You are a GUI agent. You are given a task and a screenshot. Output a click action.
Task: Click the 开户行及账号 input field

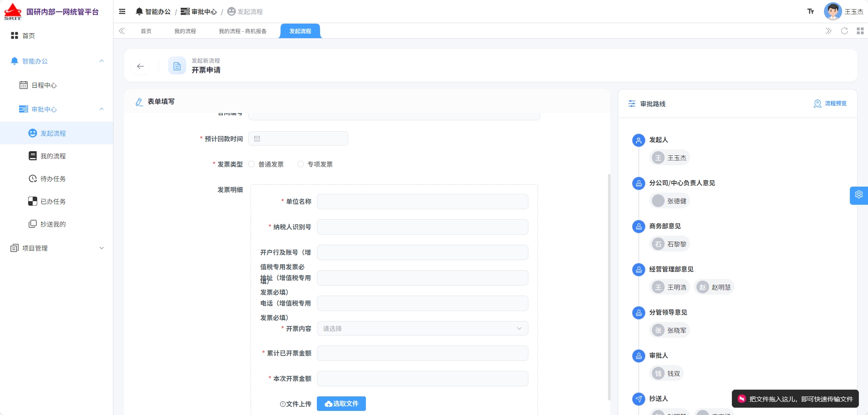tap(422, 252)
